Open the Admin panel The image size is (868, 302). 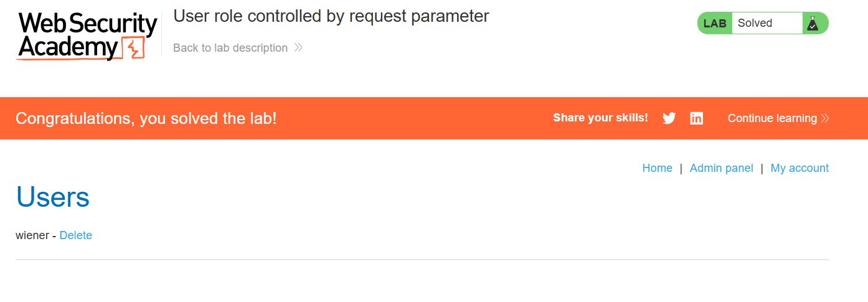point(721,168)
